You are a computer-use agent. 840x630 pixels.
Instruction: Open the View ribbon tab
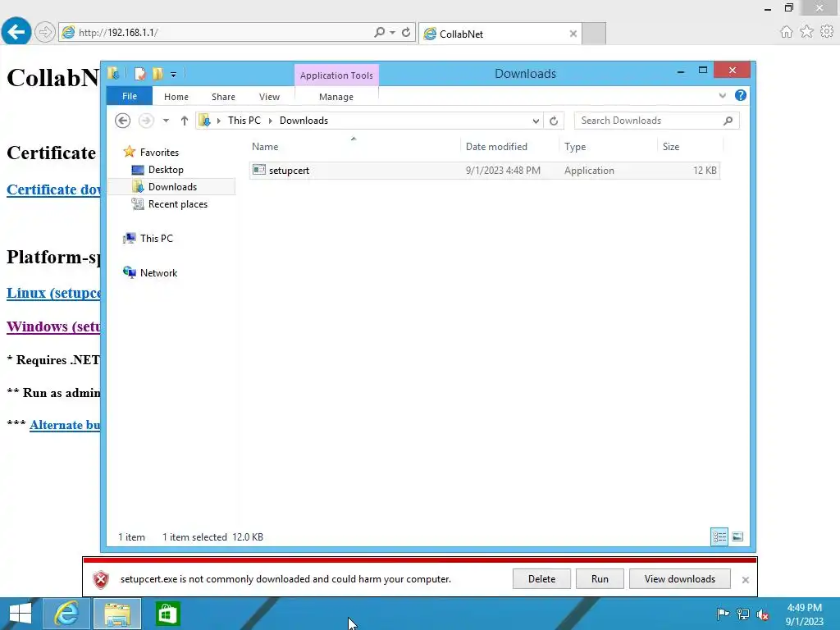click(269, 97)
